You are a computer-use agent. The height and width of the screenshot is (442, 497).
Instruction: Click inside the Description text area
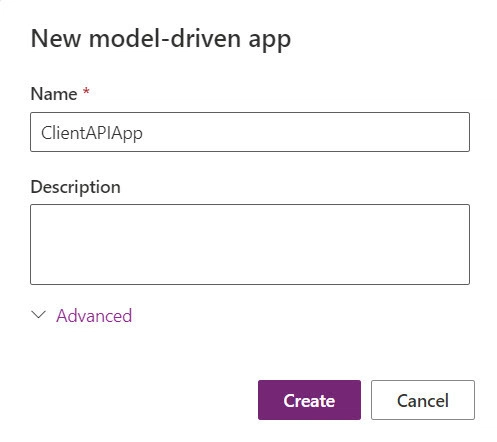coord(250,244)
